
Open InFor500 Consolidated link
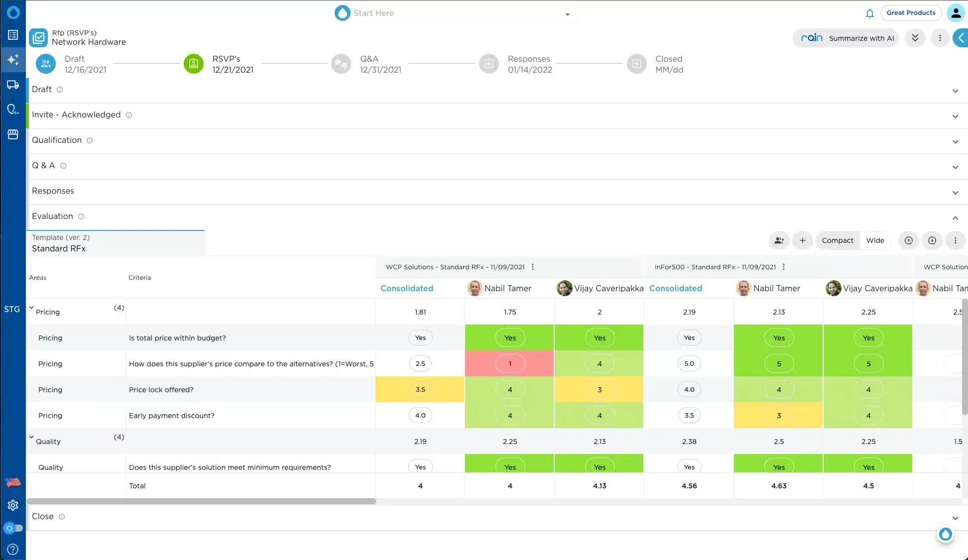675,288
